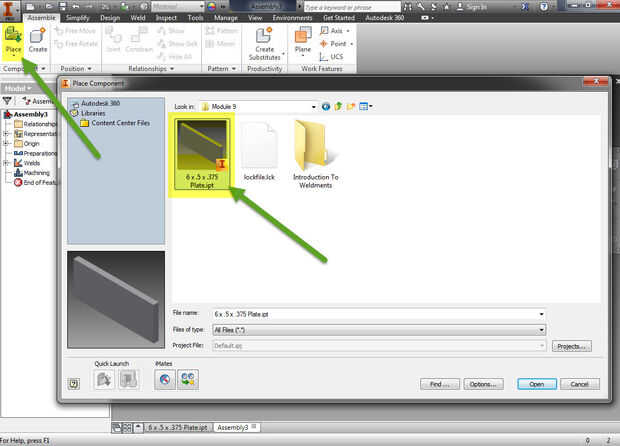The height and width of the screenshot is (446, 620).
Task: Click the Plane work feature tool
Action: 302,41
